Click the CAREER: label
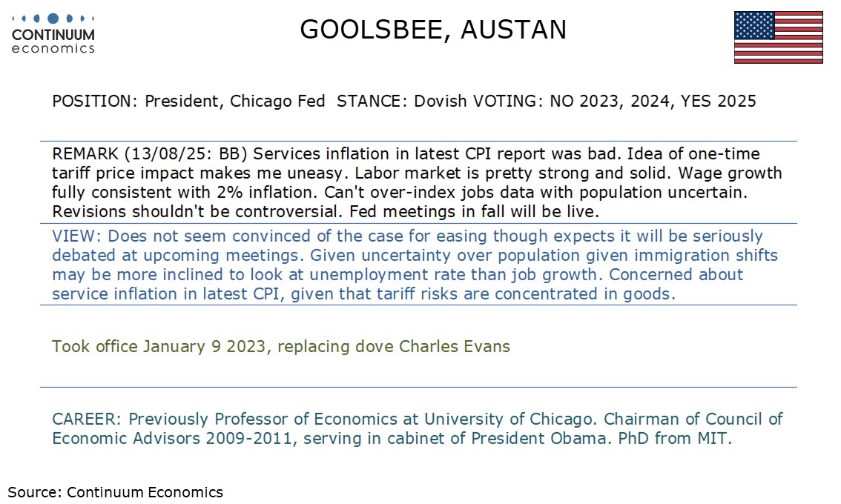The height and width of the screenshot is (504, 841). [x=88, y=420]
